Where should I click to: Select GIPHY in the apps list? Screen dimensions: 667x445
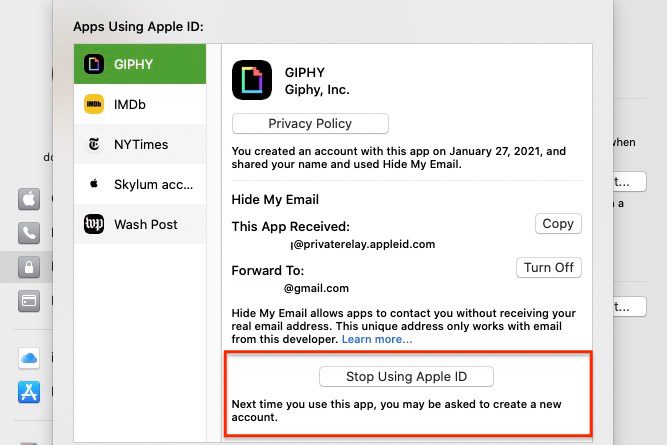[x=140, y=64]
